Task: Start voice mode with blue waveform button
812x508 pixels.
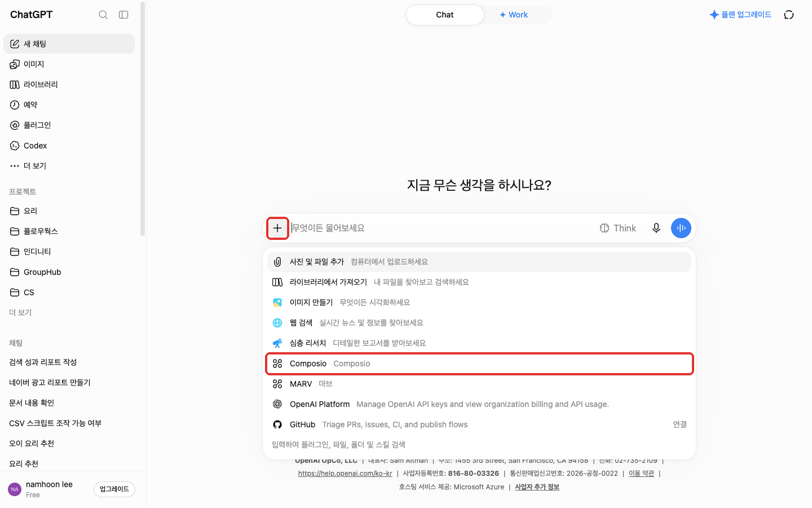Action: 681,228
